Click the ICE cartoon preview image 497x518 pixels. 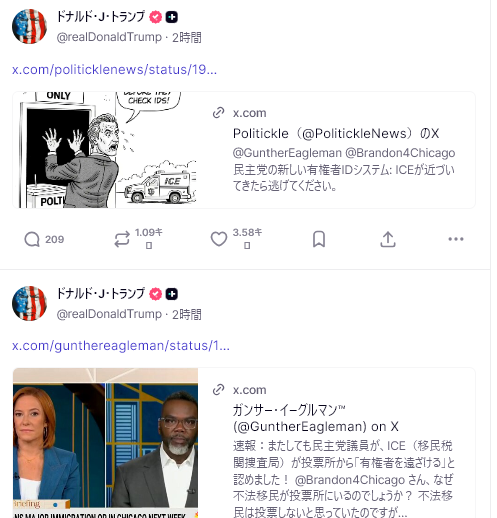point(105,150)
